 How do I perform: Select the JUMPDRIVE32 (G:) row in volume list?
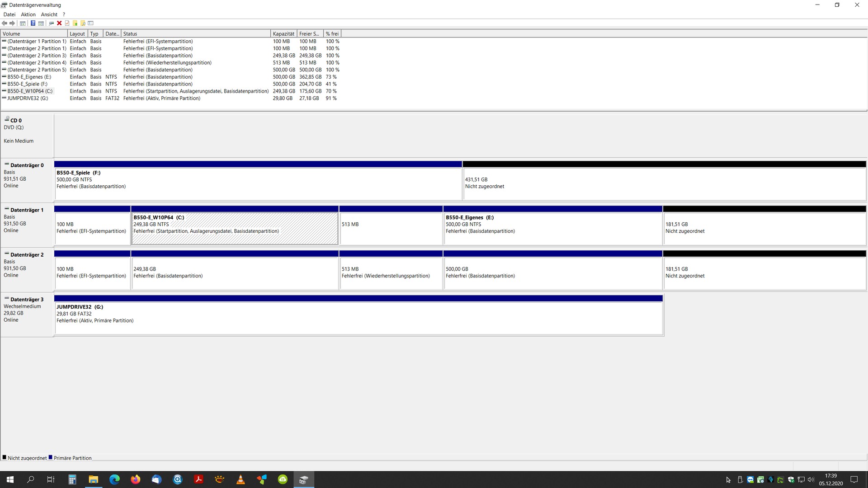tap(28, 98)
